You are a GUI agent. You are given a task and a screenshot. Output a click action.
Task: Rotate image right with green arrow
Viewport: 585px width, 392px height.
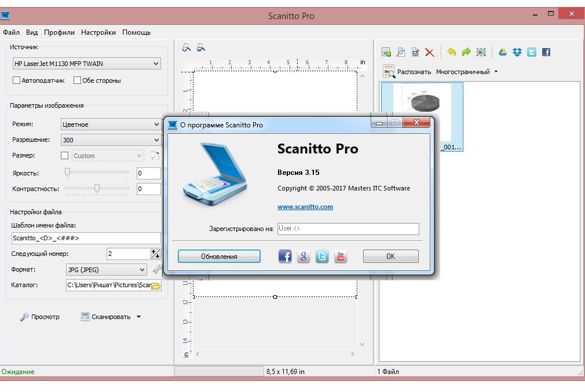pos(466,52)
